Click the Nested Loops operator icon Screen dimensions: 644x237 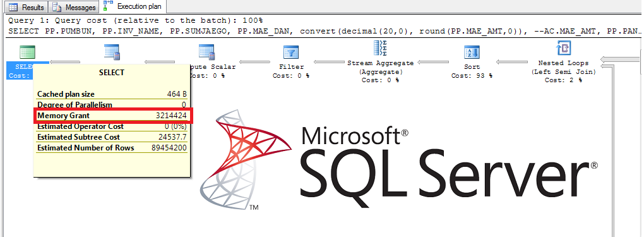[x=563, y=48]
